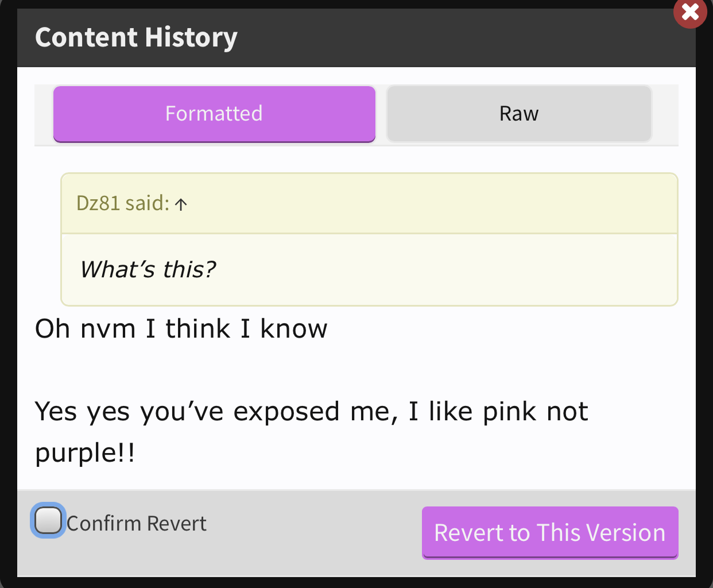Close the Content History dialog

point(690,11)
